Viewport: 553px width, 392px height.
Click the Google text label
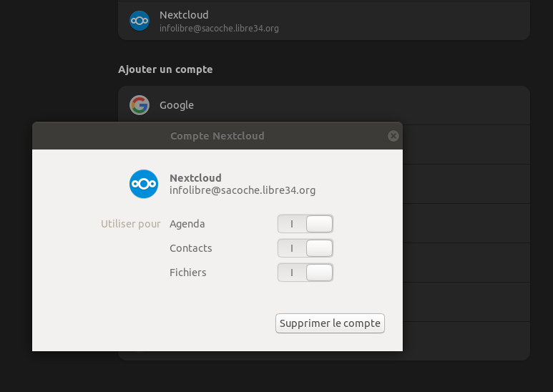coord(177,105)
